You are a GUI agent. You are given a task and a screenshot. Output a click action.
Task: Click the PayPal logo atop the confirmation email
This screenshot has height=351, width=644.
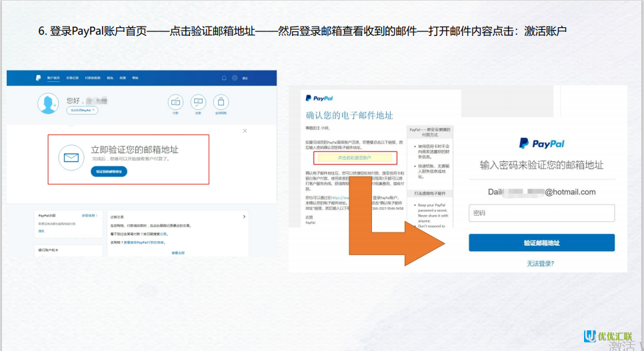[319, 98]
